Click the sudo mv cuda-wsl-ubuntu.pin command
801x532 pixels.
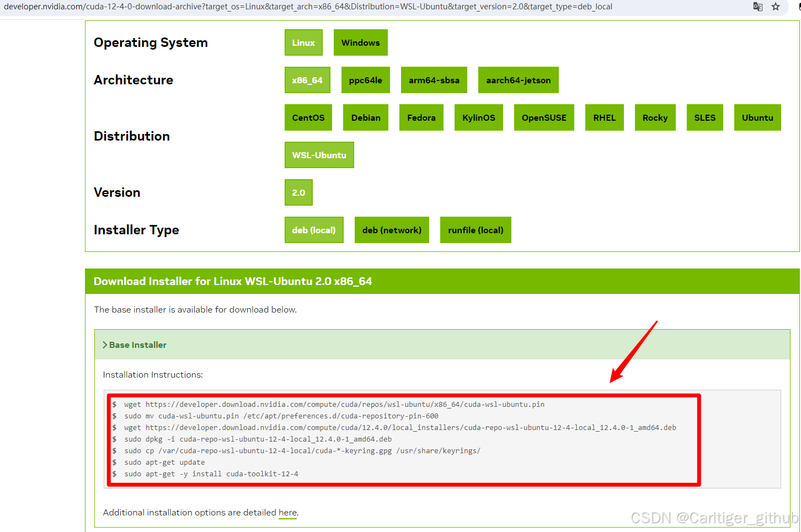click(281, 416)
